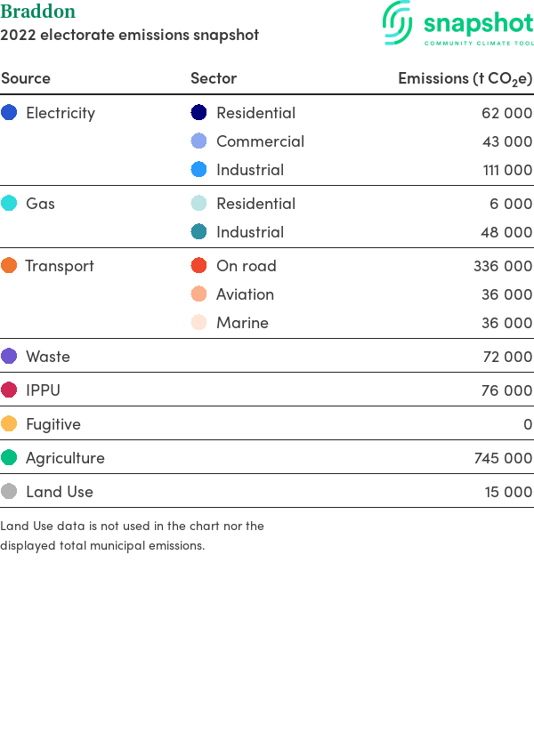Select the yellow Fugitive source dot
The image size is (534, 756).
tap(9, 423)
